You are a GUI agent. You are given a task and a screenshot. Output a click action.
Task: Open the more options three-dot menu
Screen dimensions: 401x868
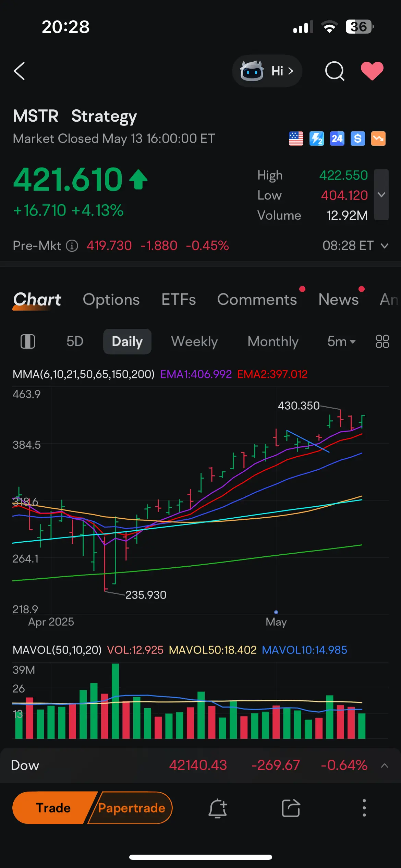tap(364, 808)
